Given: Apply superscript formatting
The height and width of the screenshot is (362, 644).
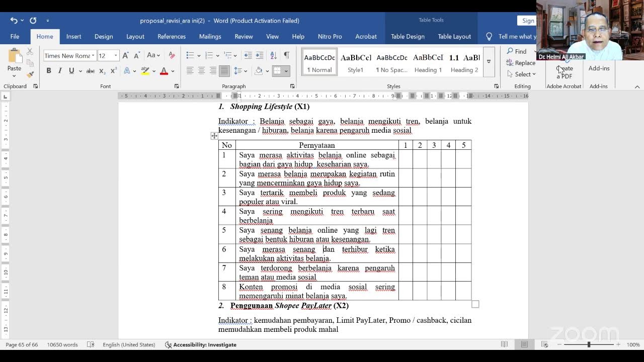Looking at the screenshot, I should point(113,71).
